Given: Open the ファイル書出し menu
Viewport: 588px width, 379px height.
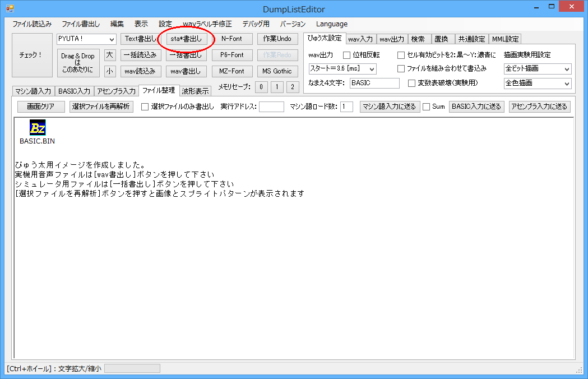Looking at the screenshot, I should point(81,24).
